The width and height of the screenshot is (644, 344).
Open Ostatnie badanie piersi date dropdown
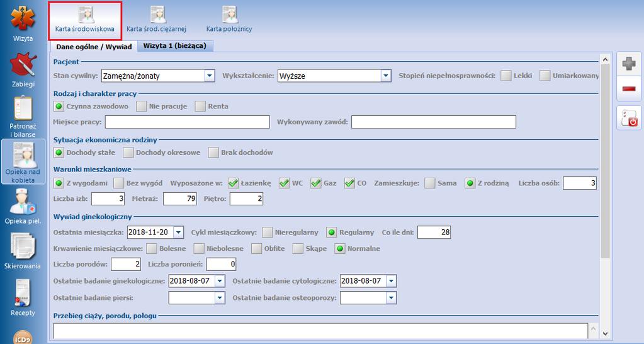[x=220, y=297]
